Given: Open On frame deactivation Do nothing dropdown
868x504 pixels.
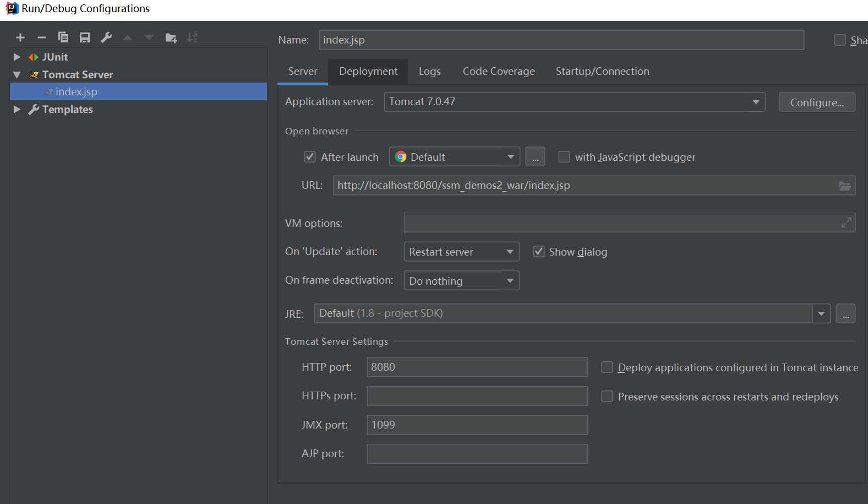Looking at the screenshot, I should (461, 281).
